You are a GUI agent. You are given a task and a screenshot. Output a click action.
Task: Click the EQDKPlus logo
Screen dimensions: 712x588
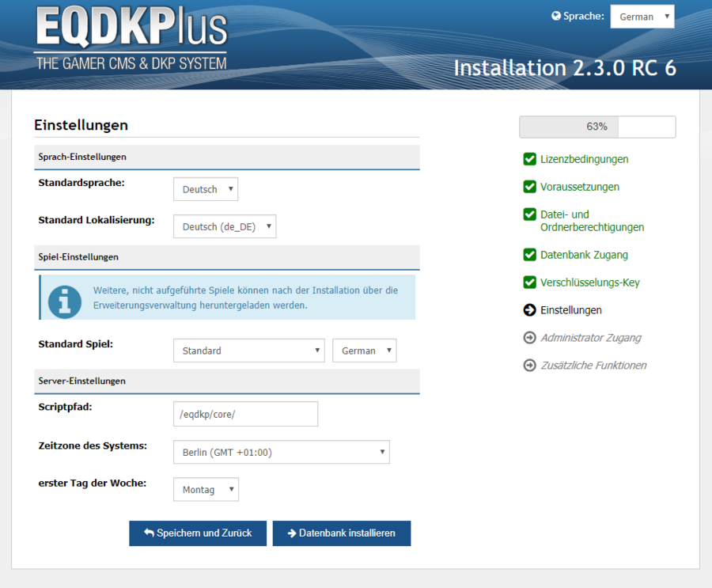point(131,36)
